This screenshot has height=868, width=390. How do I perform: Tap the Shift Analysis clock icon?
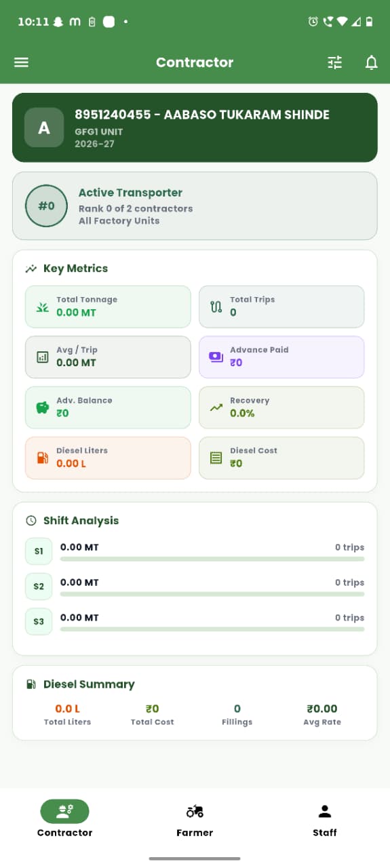pyautogui.click(x=31, y=521)
